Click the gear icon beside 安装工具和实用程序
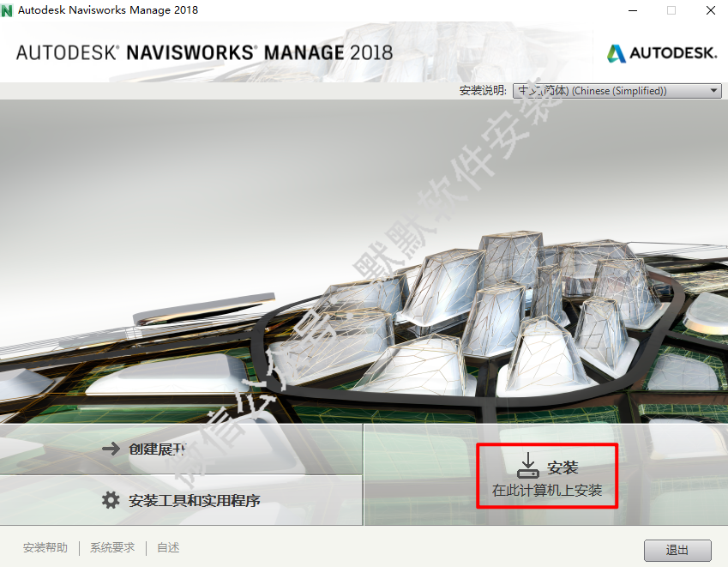The width and height of the screenshot is (728, 567). [111, 500]
